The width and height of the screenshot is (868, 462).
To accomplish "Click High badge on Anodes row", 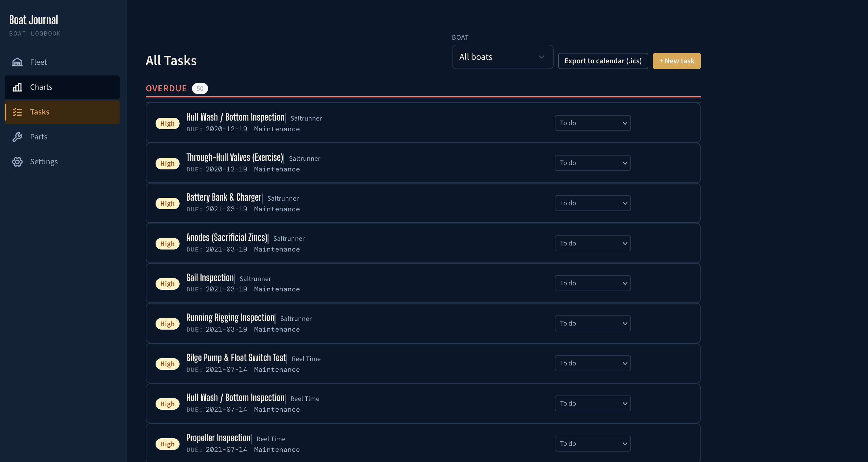I will click(x=167, y=244).
